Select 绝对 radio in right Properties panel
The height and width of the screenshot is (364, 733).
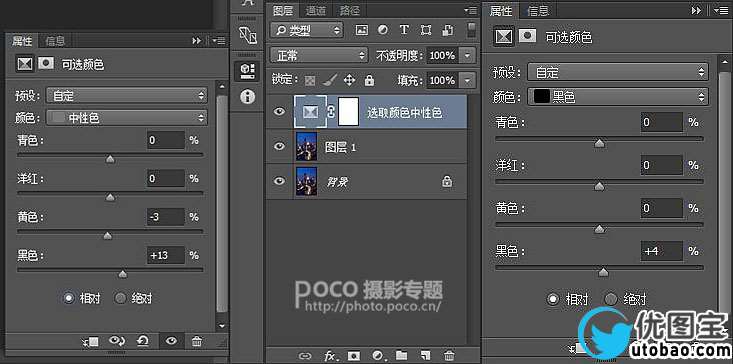click(611, 299)
